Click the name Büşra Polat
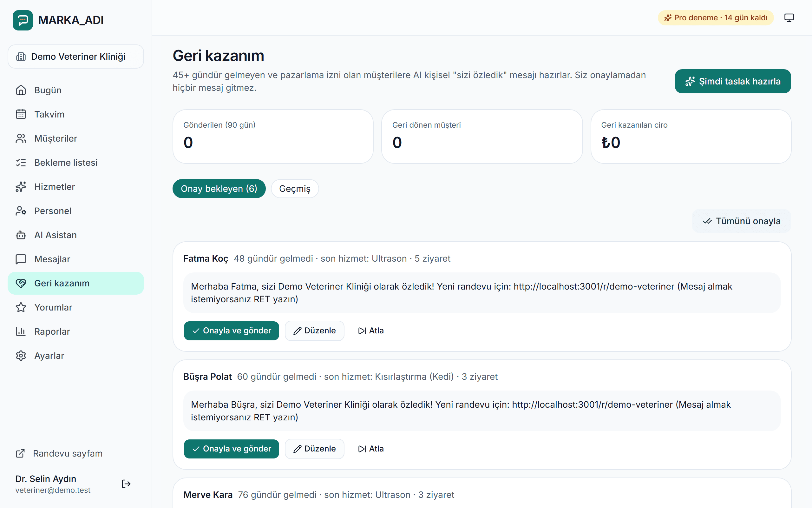The width and height of the screenshot is (812, 508). coord(207,377)
